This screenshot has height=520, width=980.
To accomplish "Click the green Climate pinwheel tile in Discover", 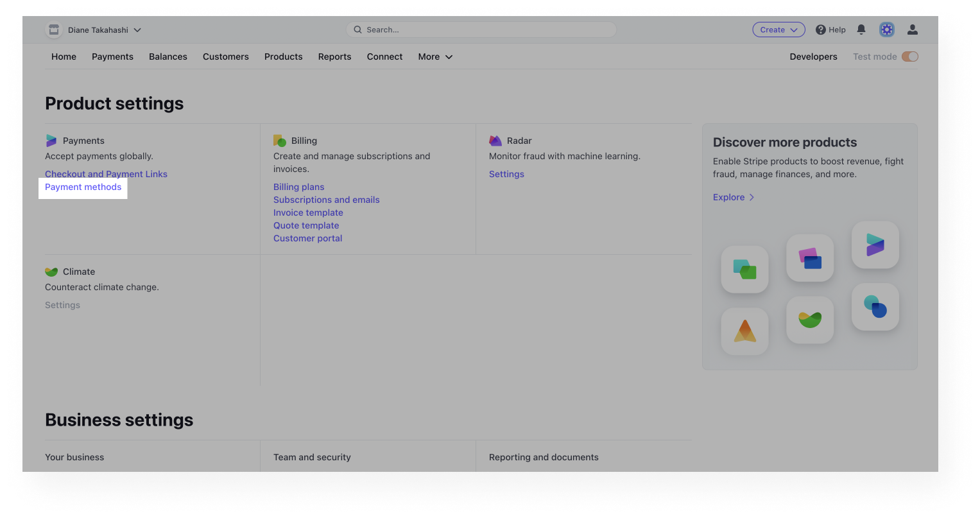I will (x=810, y=320).
